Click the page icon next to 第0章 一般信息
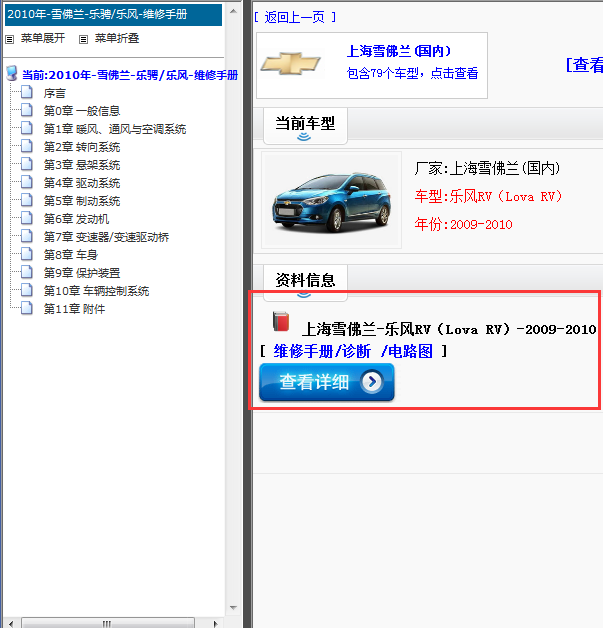603x628 pixels. [x=27, y=110]
